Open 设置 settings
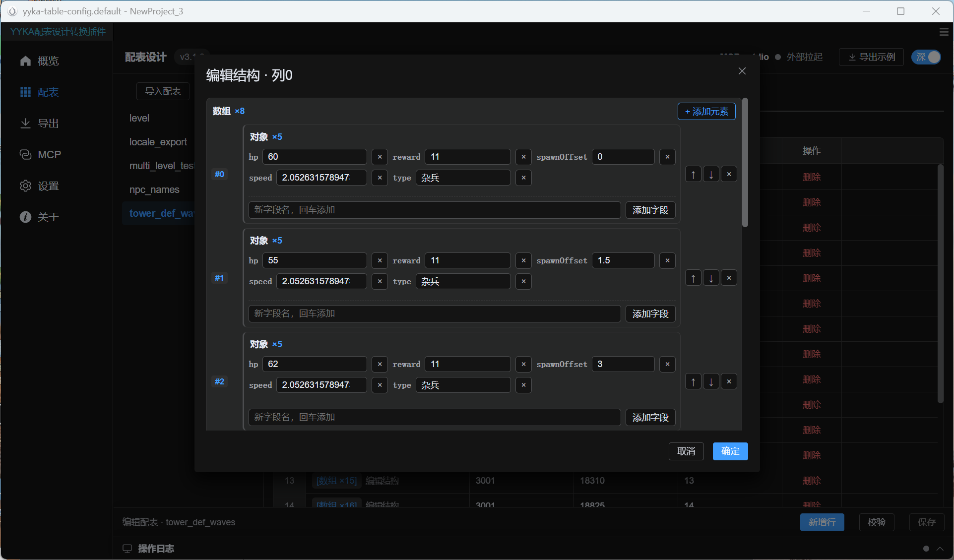 [40, 186]
